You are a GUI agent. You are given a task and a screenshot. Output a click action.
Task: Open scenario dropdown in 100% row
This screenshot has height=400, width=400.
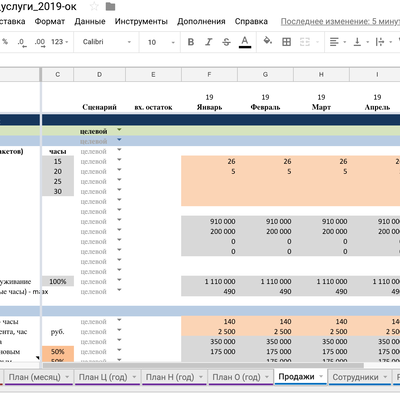click(x=119, y=280)
